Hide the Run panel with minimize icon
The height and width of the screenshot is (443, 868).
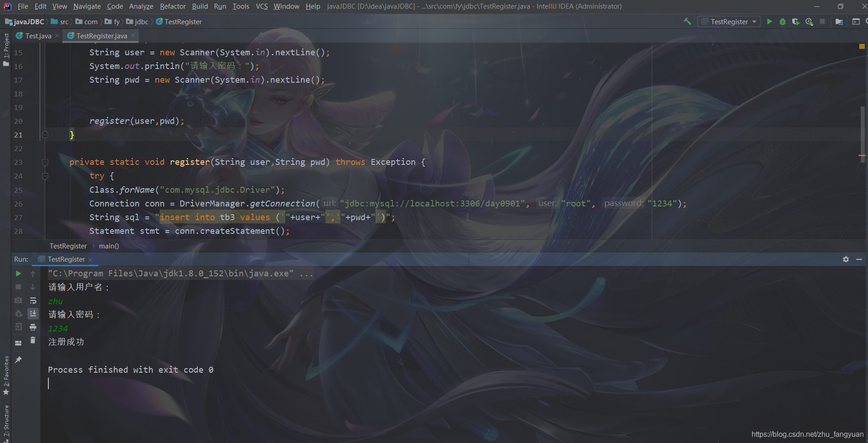click(x=859, y=259)
